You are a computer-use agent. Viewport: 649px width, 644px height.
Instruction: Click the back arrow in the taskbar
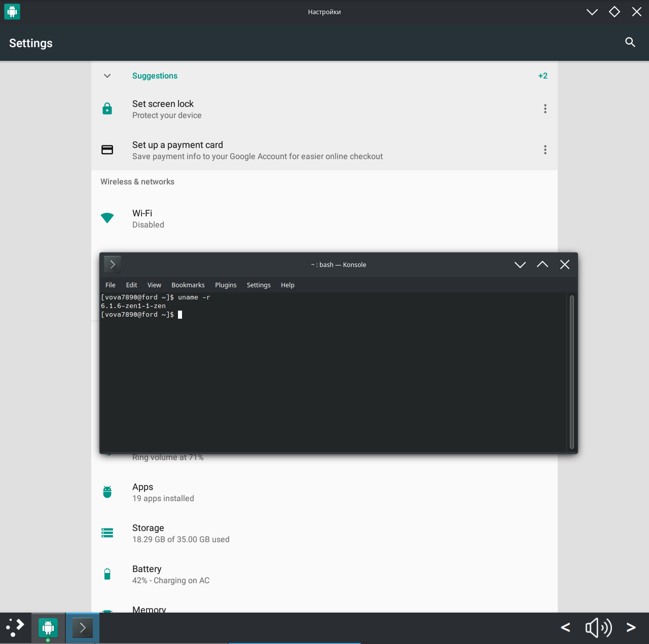tap(565, 627)
